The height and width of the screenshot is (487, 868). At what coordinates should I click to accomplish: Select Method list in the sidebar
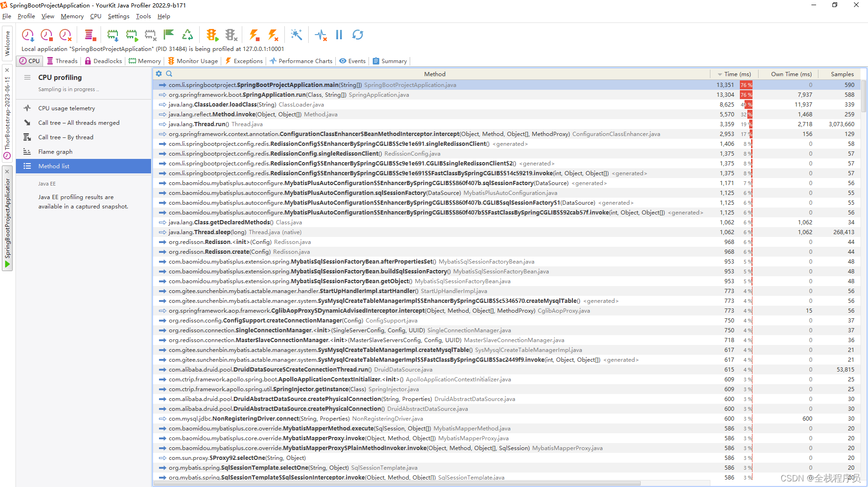tap(83, 166)
